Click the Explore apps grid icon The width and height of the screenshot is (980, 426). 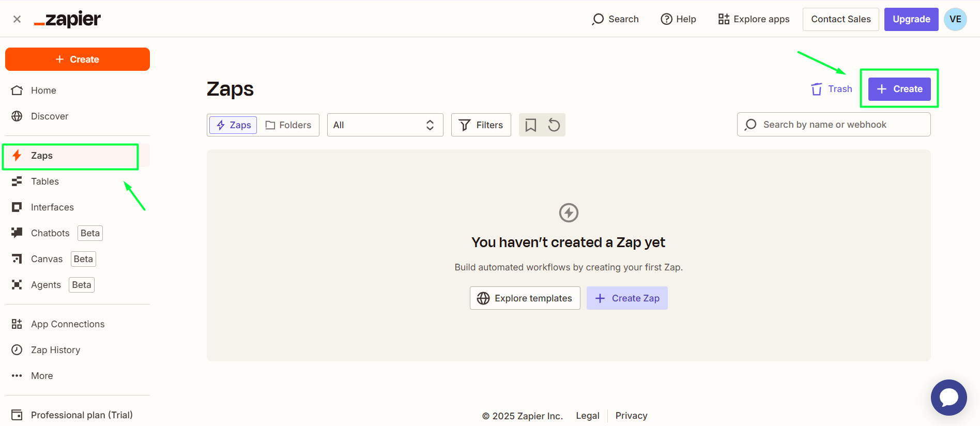[x=724, y=19]
